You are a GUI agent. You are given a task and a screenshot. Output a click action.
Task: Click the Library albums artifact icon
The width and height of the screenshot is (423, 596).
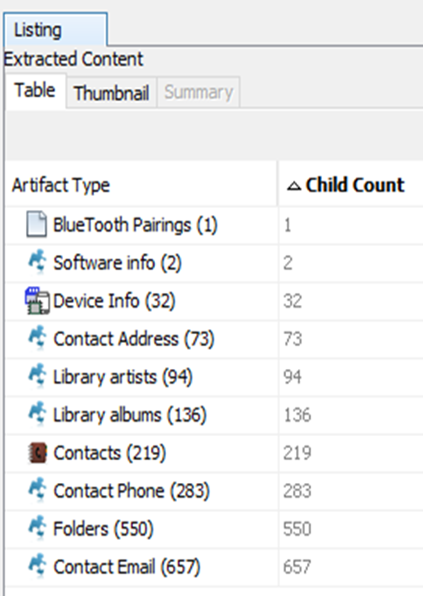tap(37, 414)
